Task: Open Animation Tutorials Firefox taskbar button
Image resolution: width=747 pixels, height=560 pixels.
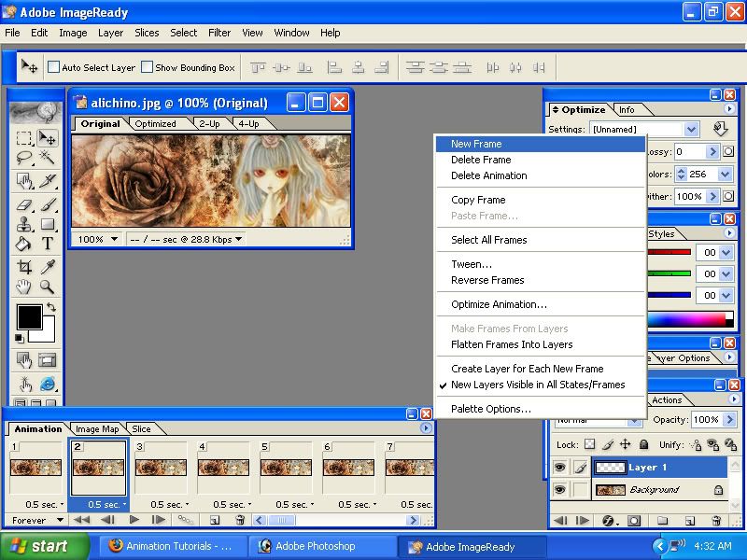Action: tap(172, 546)
